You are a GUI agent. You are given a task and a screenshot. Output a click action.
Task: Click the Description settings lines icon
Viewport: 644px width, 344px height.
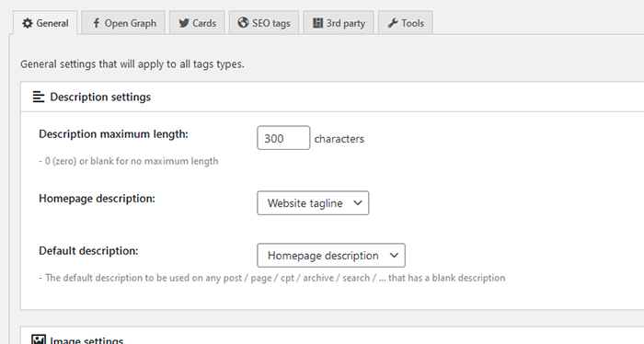point(39,97)
